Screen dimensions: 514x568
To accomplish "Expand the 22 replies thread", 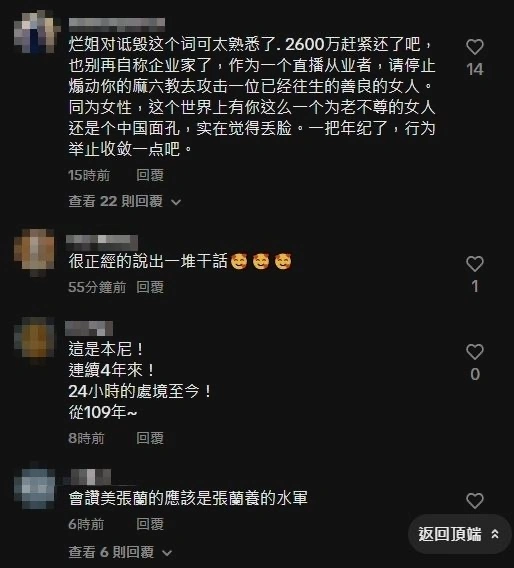I will click(x=125, y=201).
